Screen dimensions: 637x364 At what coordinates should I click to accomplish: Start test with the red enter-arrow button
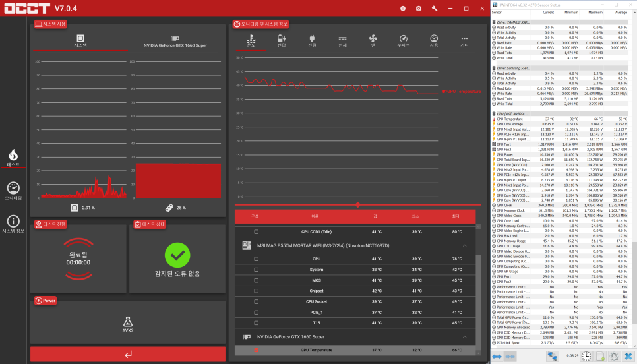coord(127,354)
